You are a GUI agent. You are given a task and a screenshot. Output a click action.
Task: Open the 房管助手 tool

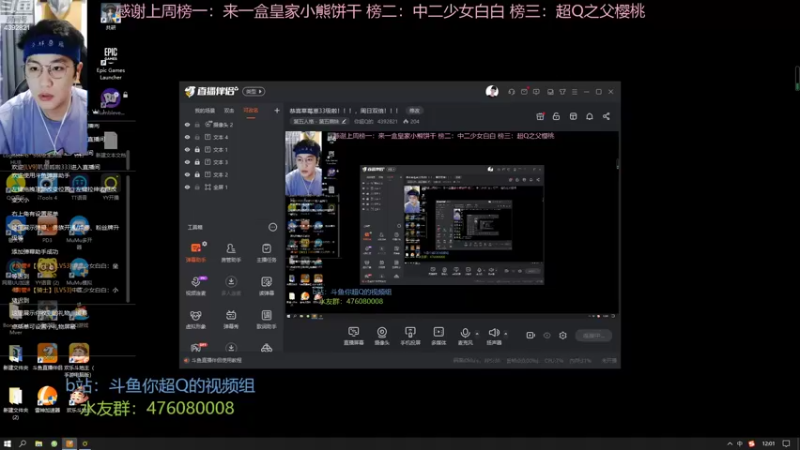tap(231, 253)
